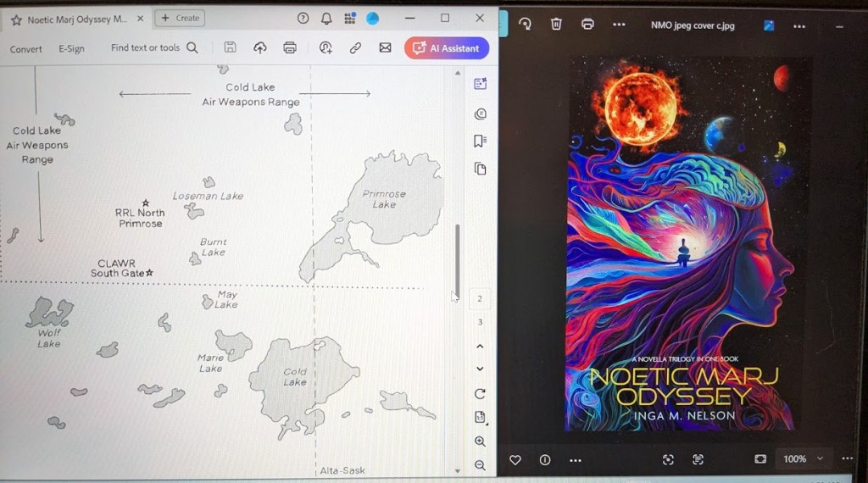The height and width of the screenshot is (483, 868).
Task: Go to the previous page with up chevron
Action: (x=480, y=347)
